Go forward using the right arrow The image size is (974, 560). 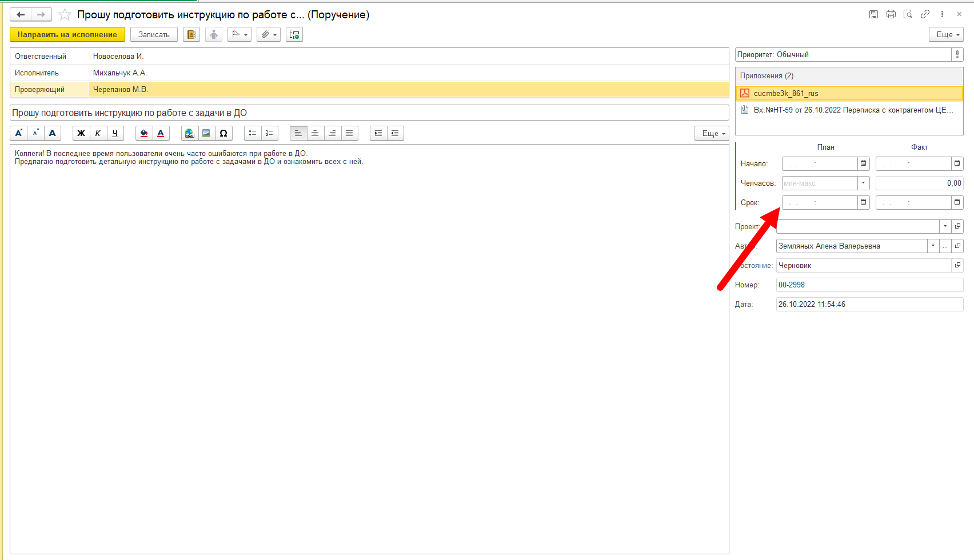coord(41,14)
